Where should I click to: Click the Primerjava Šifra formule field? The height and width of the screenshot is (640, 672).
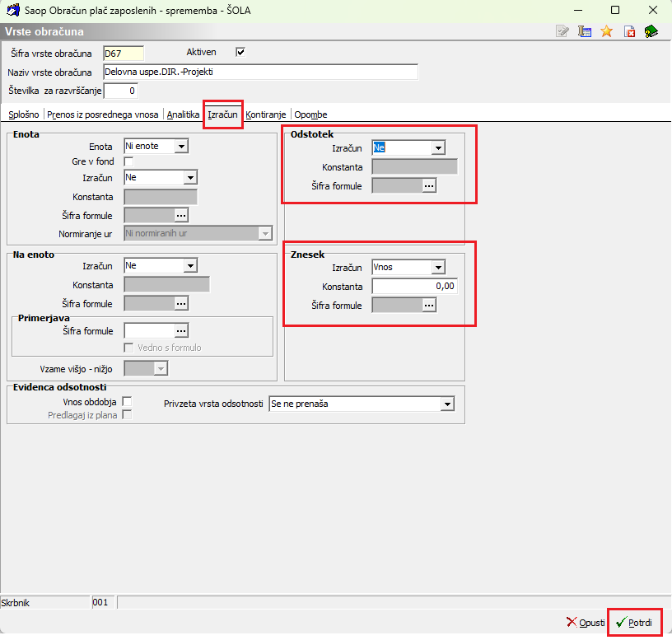click(149, 330)
